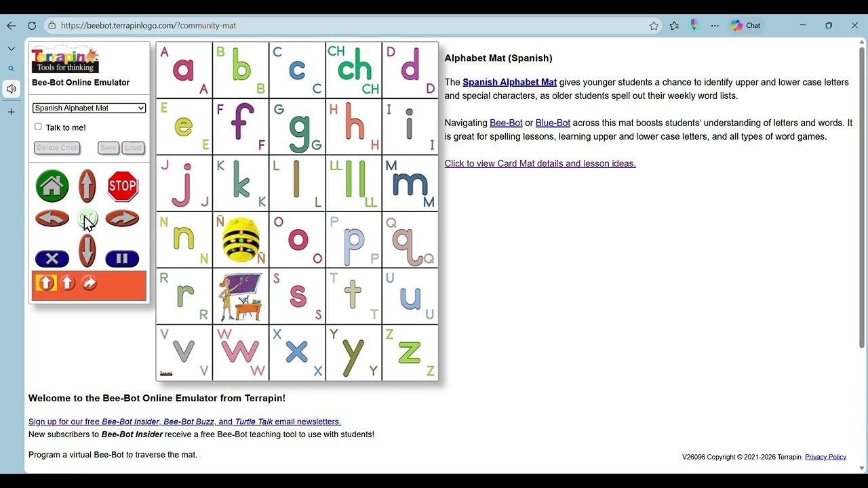This screenshot has height=488, width=868.
Task: Bookmark this page with the star icon
Action: [654, 26]
